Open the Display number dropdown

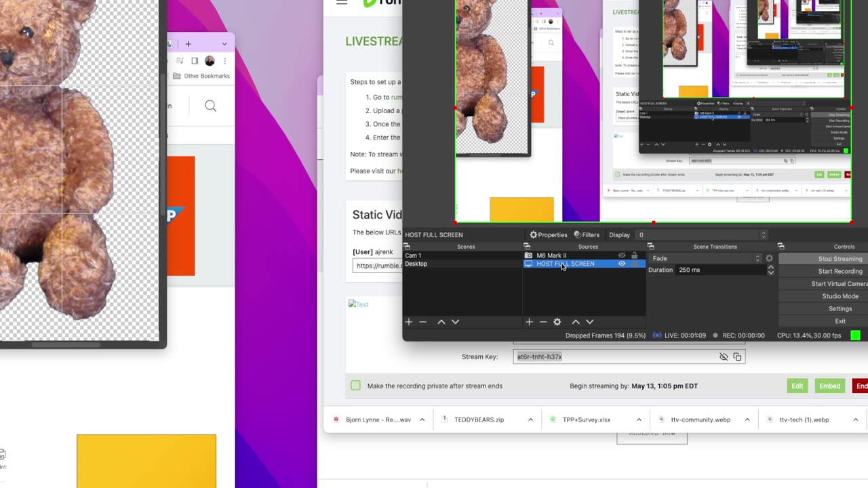click(x=701, y=235)
